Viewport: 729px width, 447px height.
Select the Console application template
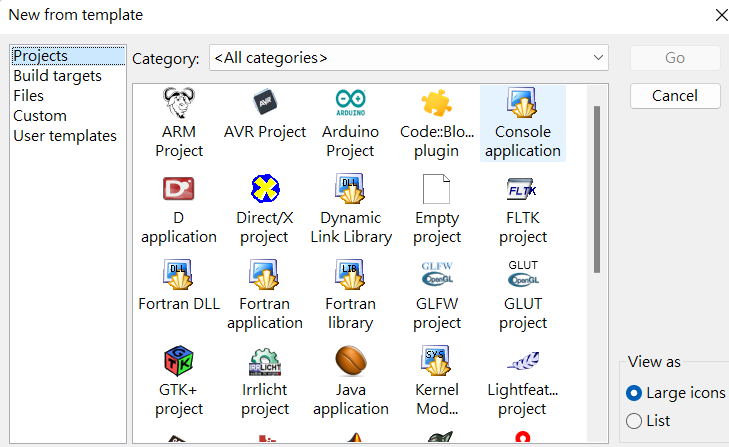pos(523,123)
